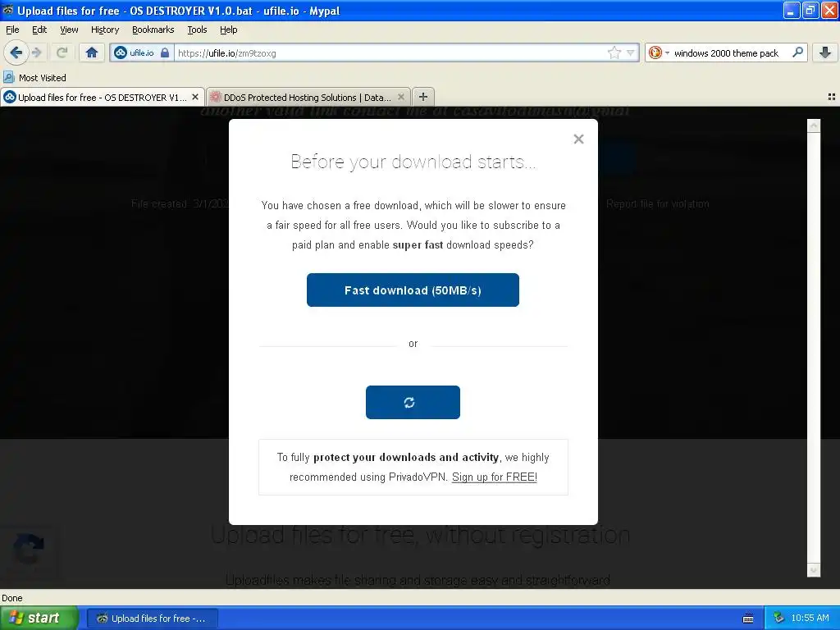The height and width of the screenshot is (630, 840).
Task: Close the DDoS Protected Hosting tab
Action: click(400, 97)
